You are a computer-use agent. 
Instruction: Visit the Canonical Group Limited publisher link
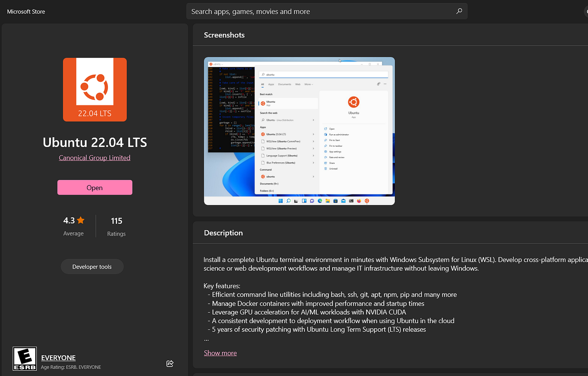tap(94, 158)
